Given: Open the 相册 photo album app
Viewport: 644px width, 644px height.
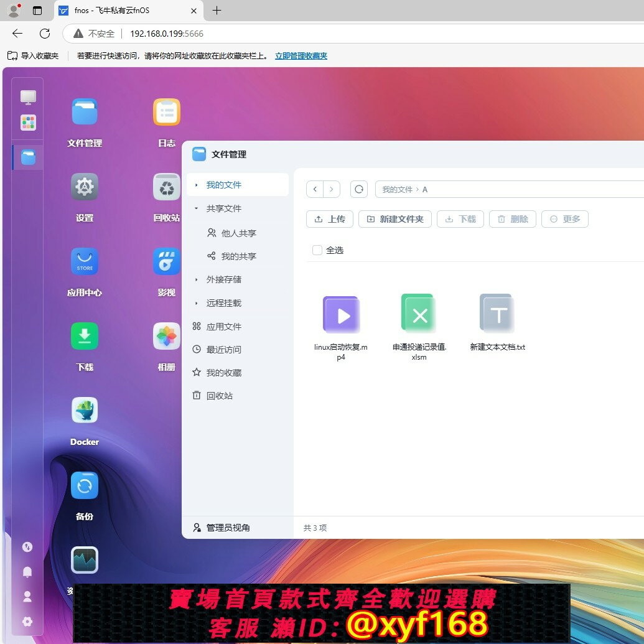Looking at the screenshot, I should point(167,337).
